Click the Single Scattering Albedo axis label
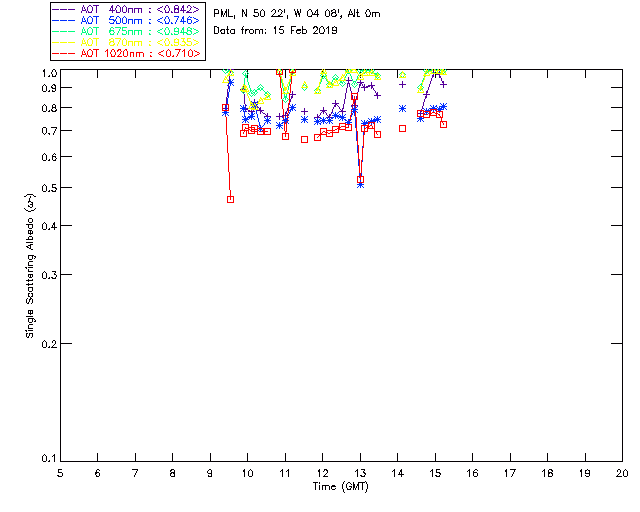 (x=30, y=266)
